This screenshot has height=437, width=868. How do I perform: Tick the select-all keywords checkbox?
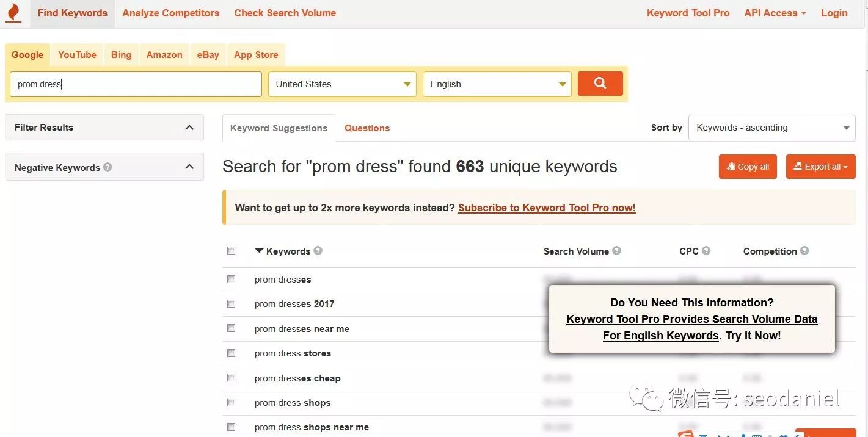click(x=231, y=250)
